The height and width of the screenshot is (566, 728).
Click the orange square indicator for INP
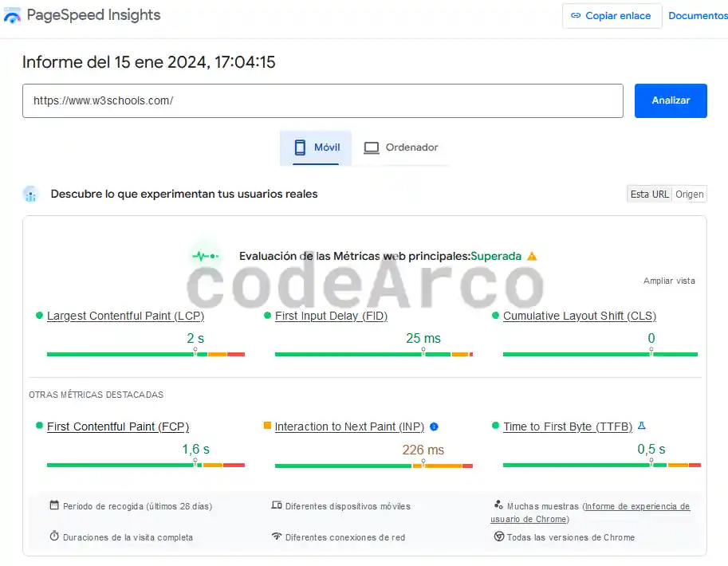click(x=267, y=426)
